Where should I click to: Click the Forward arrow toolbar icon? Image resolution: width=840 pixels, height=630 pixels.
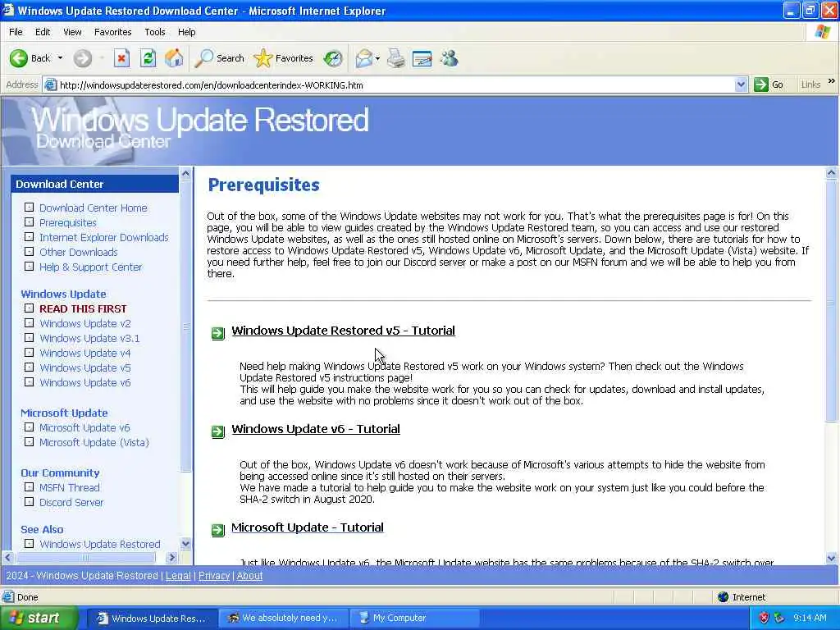click(x=83, y=58)
